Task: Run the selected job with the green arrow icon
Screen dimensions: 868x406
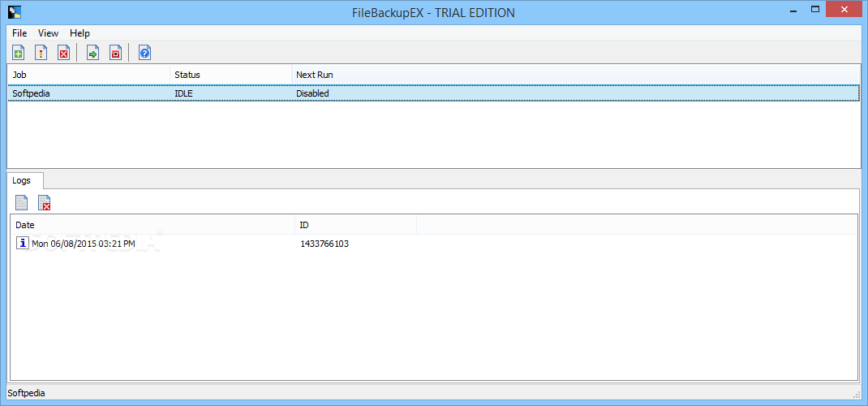Action: coord(92,53)
